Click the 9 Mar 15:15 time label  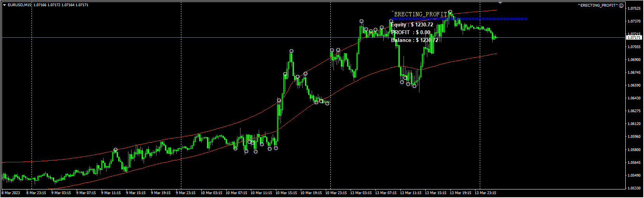[136, 193]
